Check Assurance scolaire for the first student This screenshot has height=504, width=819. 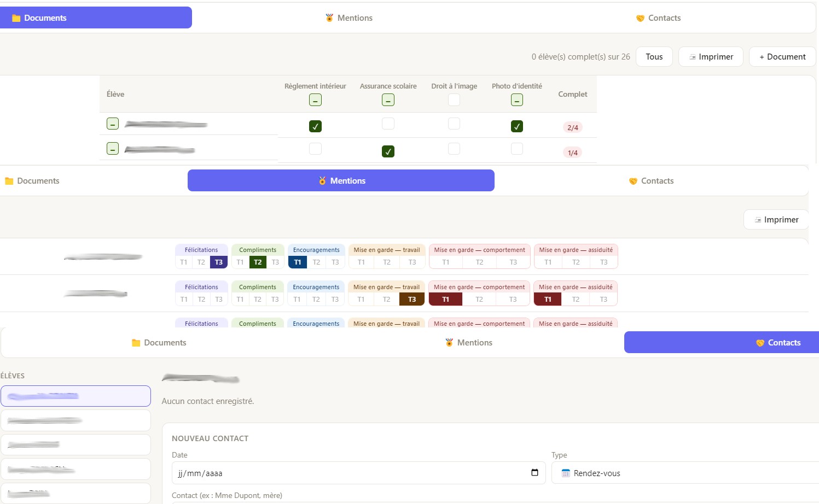388,124
